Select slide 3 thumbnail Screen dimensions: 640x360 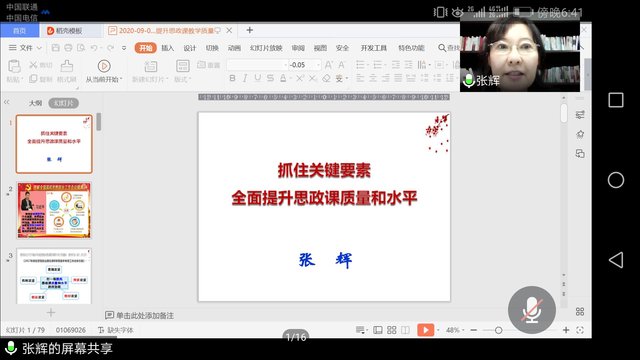coord(54,276)
